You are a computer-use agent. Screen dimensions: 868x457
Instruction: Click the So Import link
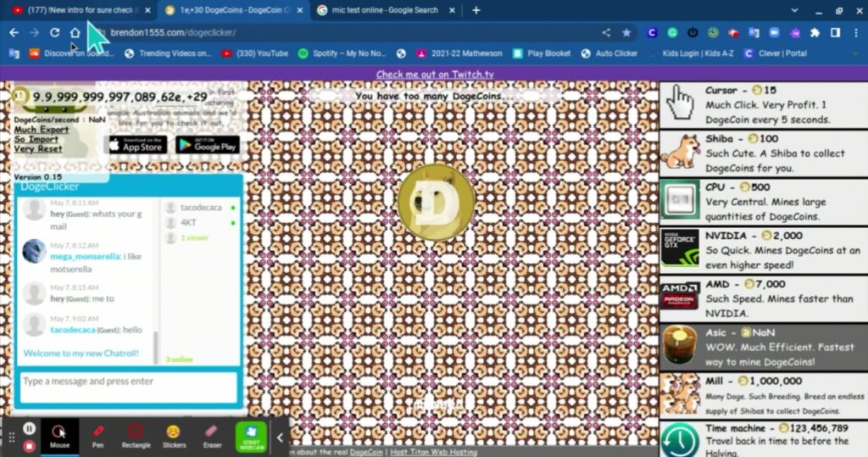(36, 139)
